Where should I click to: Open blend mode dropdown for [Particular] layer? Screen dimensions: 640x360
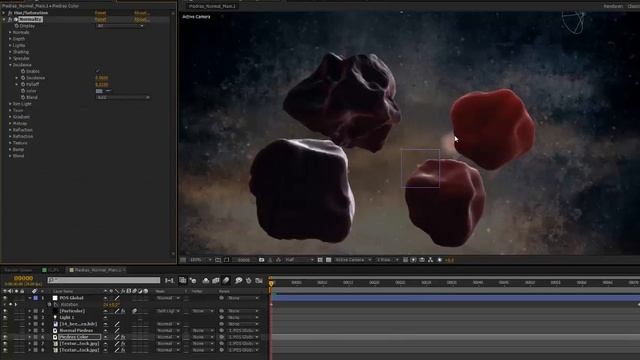(x=168, y=311)
